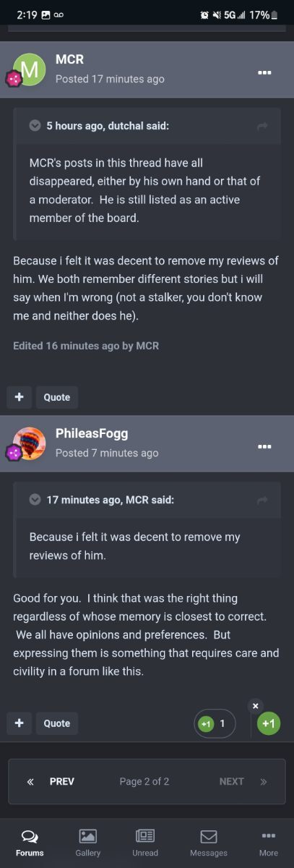Open Unread tab
This screenshot has height=868, width=294.
145,843
